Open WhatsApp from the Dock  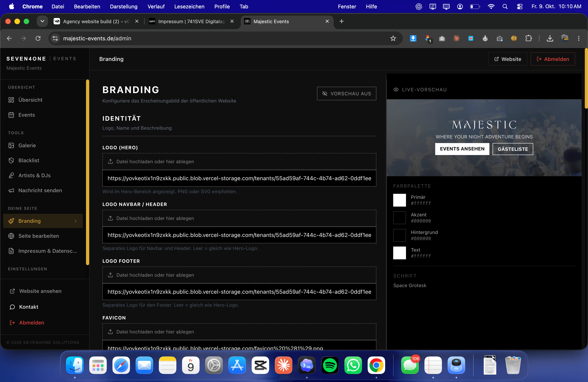point(353,365)
